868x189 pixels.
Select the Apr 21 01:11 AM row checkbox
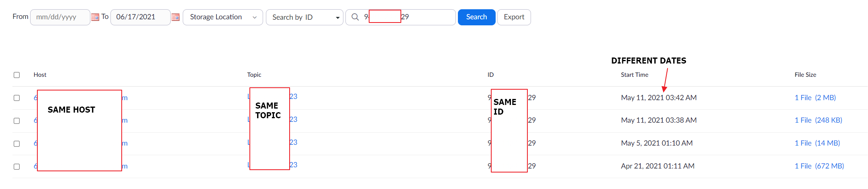(16, 166)
